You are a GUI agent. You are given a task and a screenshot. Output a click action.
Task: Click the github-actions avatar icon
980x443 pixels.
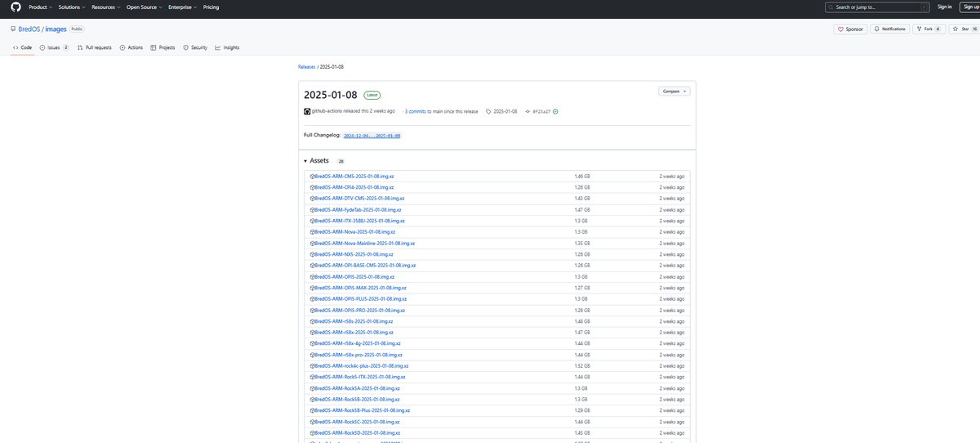(x=307, y=111)
